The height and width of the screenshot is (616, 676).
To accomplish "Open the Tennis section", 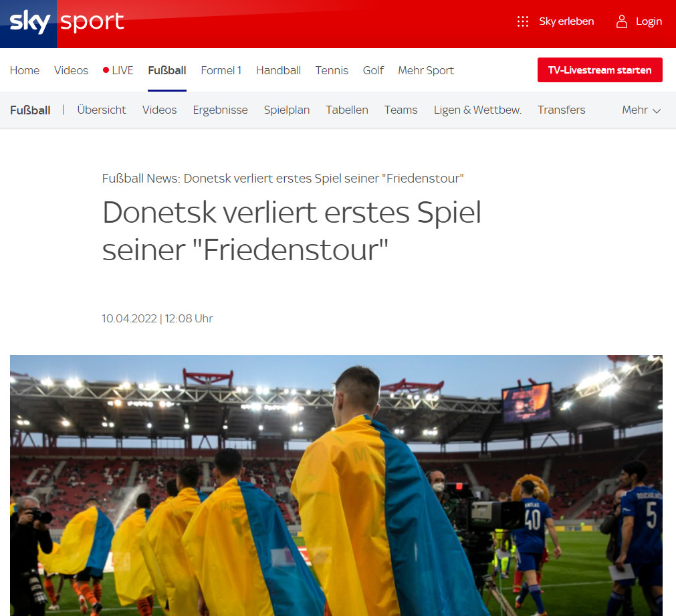I will point(332,70).
